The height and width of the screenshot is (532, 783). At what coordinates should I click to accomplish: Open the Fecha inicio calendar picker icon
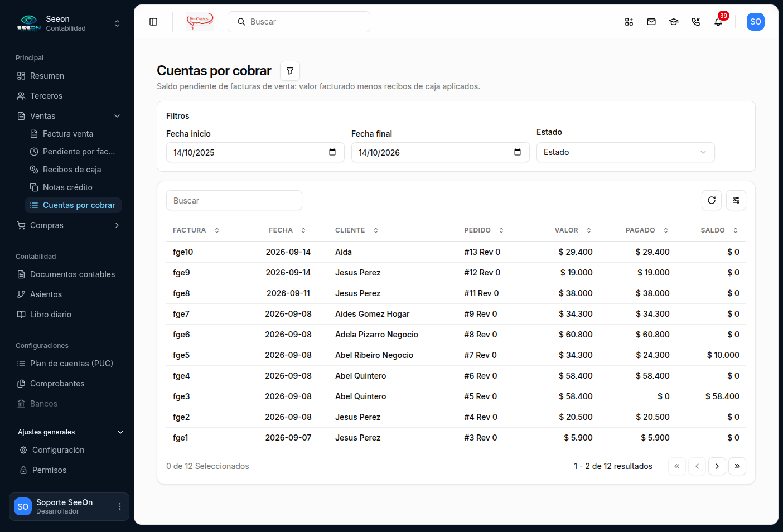(x=332, y=152)
